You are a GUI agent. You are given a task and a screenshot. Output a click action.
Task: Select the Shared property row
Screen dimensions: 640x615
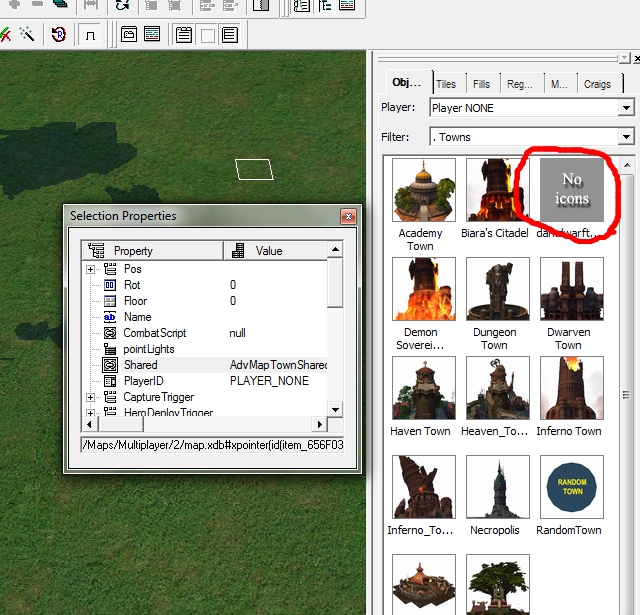(x=204, y=365)
